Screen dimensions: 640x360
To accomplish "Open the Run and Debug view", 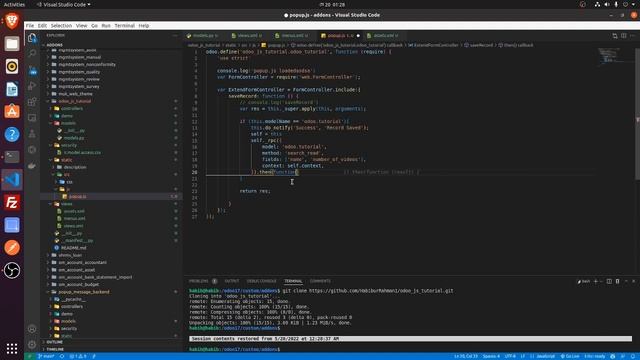I will point(32,86).
